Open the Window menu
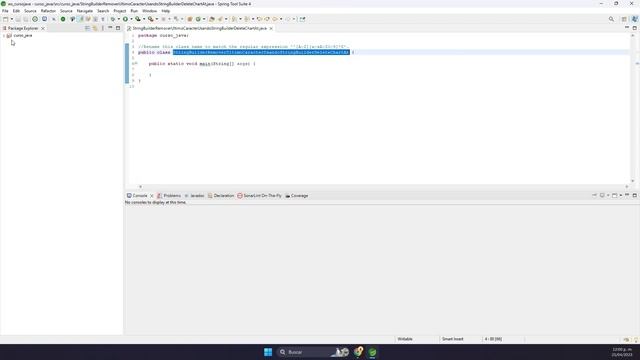 pos(149,11)
